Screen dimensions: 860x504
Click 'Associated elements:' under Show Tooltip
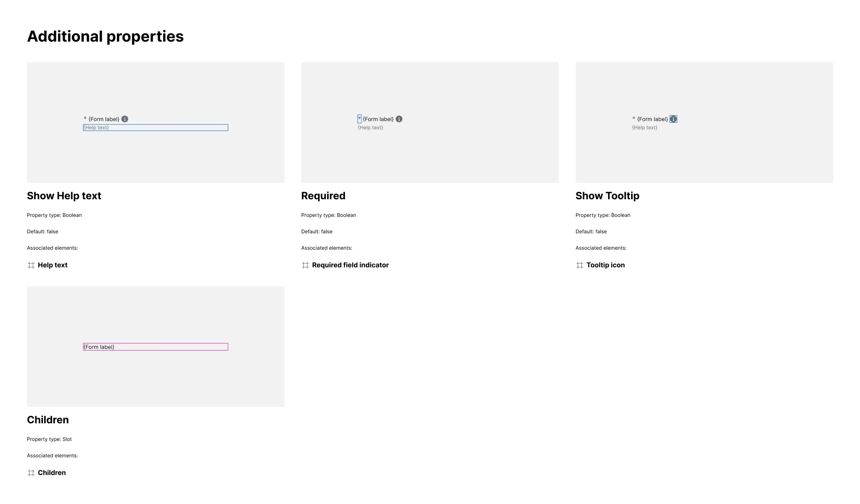[601, 248]
